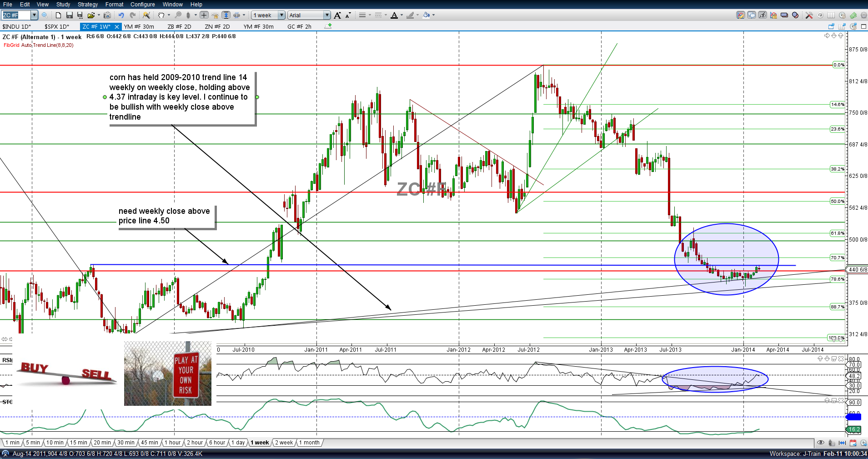Switch to the GC #F 2h tab
This screenshot has width=868, height=459.
click(x=299, y=26)
